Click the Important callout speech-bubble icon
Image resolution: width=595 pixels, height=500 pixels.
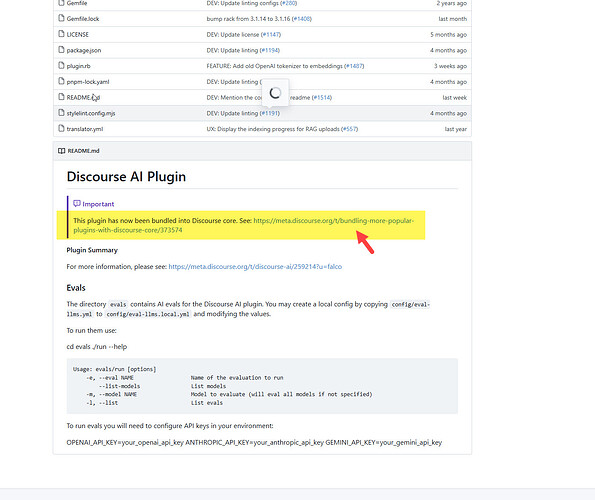[77, 204]
